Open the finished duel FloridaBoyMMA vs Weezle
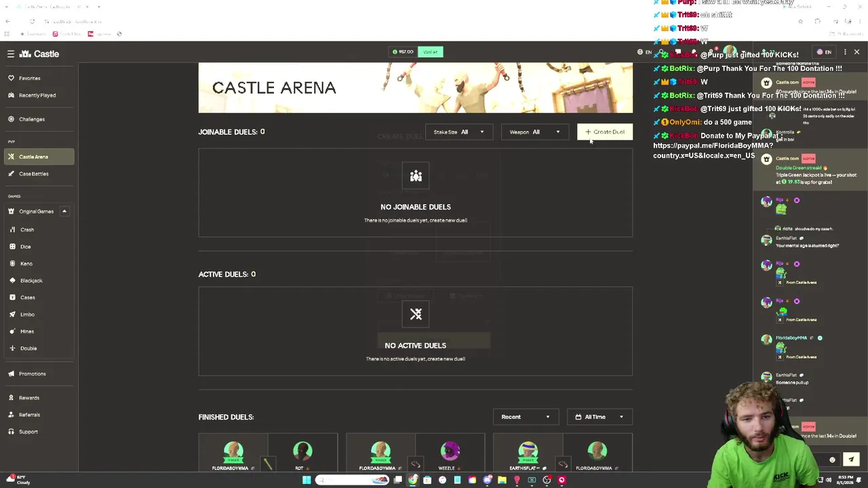 (416, 453)
